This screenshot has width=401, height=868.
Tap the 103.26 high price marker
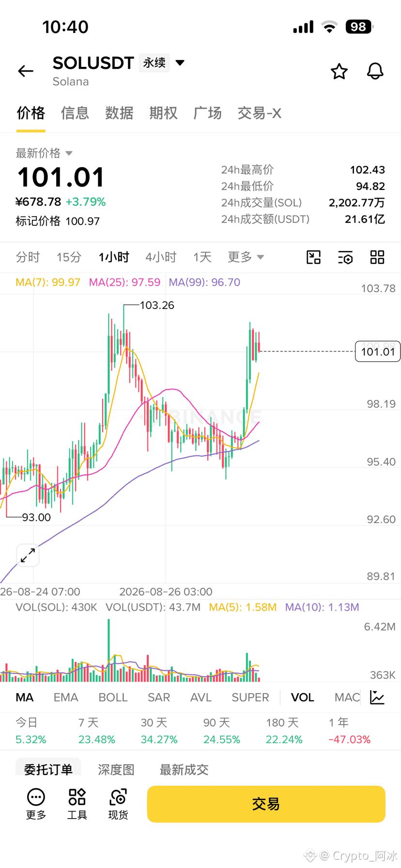157,305
